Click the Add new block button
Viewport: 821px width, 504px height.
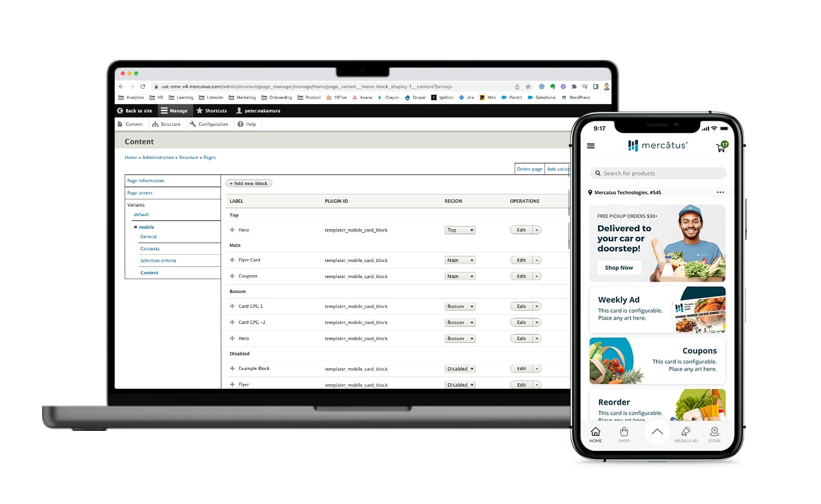point(249,183)
